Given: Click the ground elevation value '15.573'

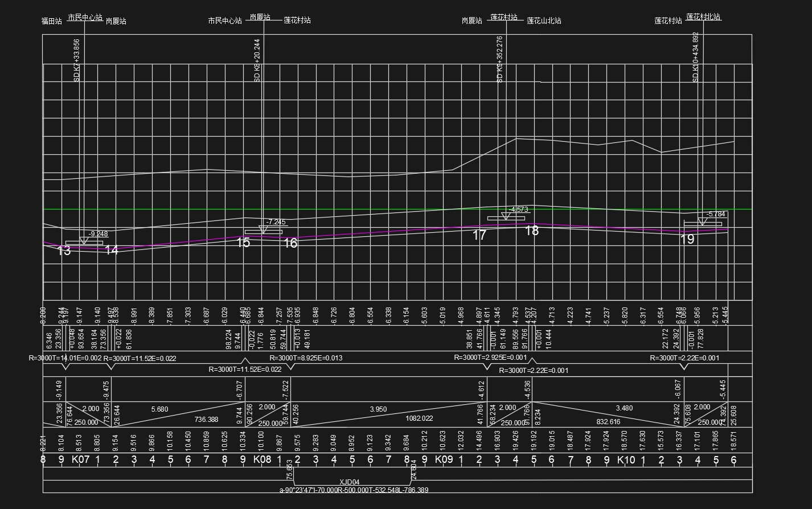Looking at the screenshot, I should 661,441.
